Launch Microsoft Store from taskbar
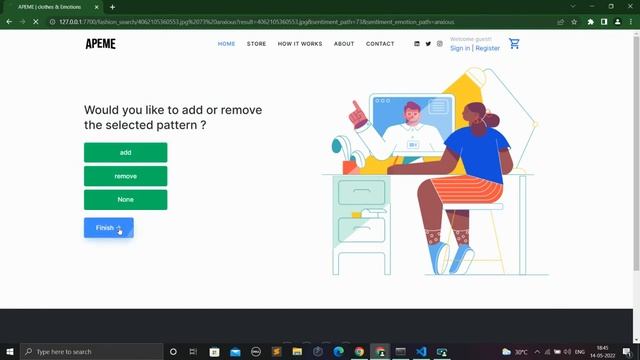This screenshot has height=360, width=640. click(x=214, y=351)
